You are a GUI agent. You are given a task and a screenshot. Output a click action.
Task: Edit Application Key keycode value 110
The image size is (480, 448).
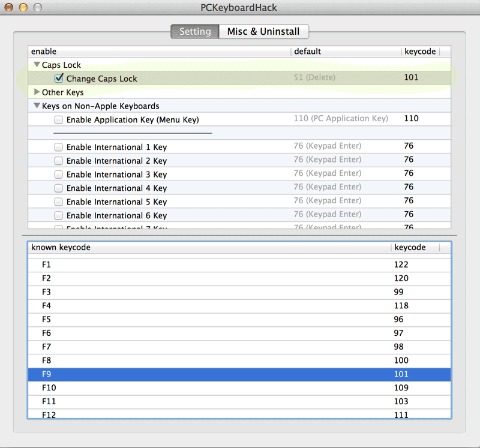pyautogui.click(x=411, y=118)
